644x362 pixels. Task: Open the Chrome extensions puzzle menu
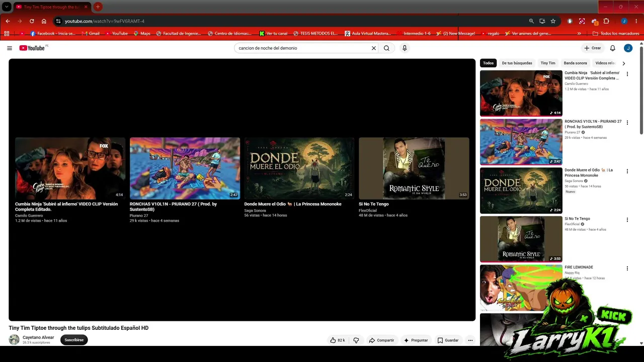(x=606, y=21)
